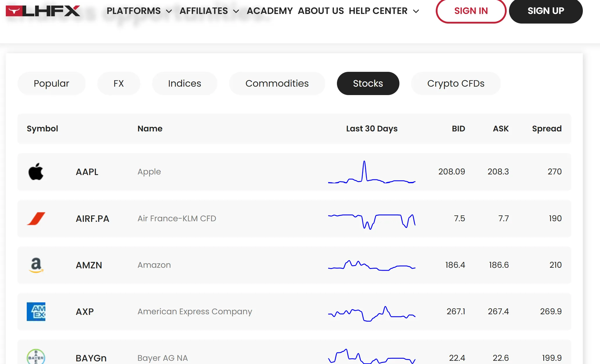Click the AMZN bid price 186.4
The image size is (600, 364).
455,265
